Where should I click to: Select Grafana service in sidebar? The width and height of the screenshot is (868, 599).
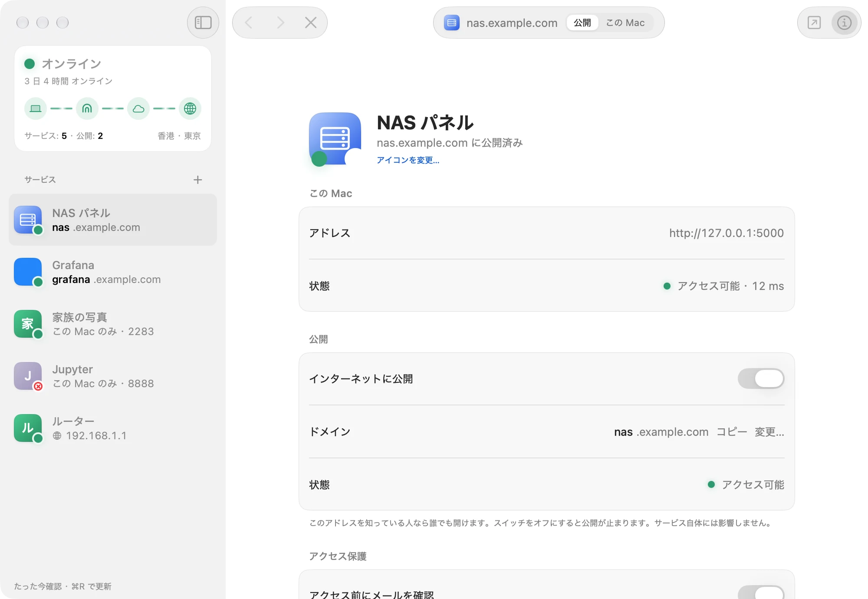coord(113,272)
